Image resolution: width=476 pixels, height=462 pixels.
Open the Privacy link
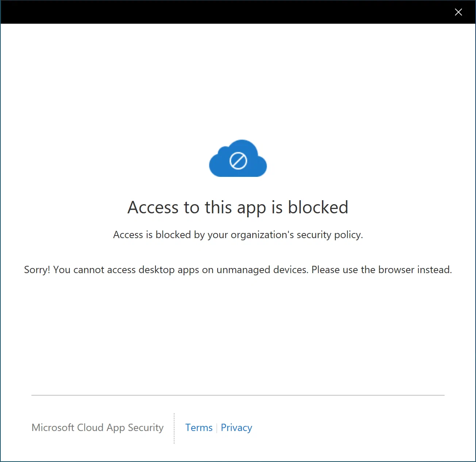[x=237, y=427]
